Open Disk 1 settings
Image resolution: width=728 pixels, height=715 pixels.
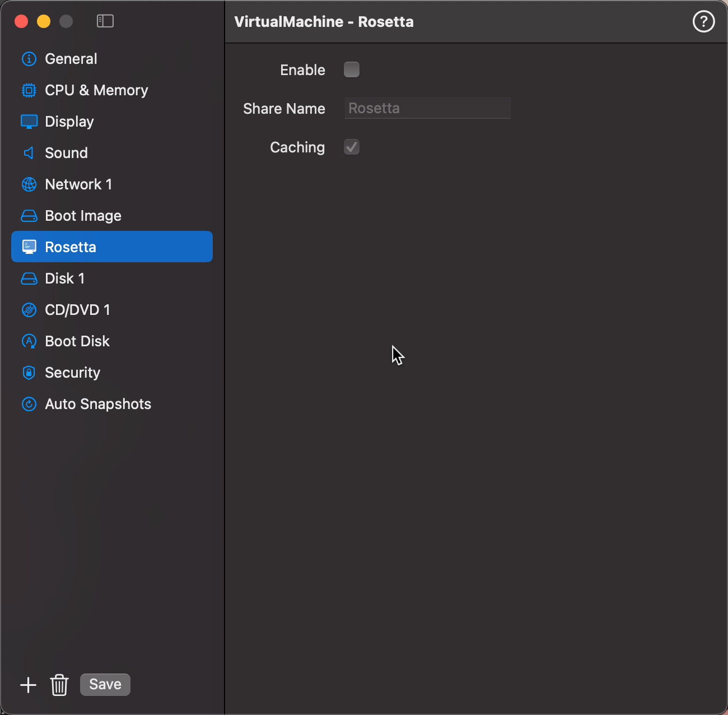[x=64, y=278]
